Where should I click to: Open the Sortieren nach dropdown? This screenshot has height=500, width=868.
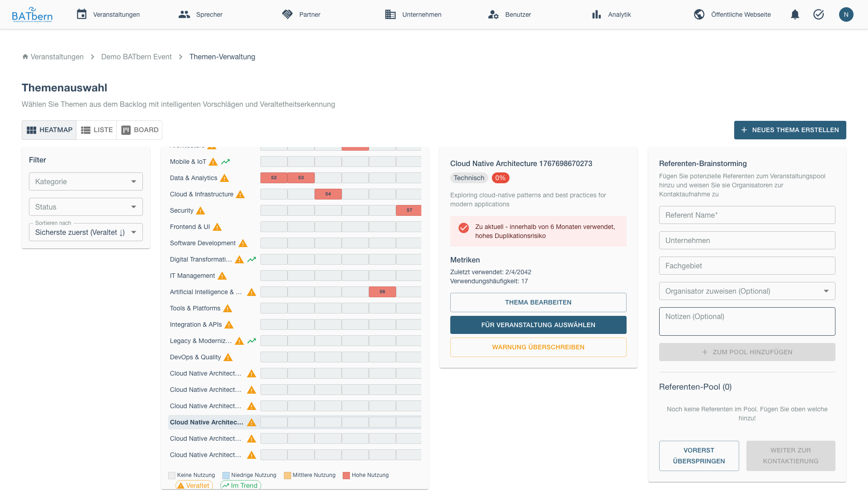point(86,232)
